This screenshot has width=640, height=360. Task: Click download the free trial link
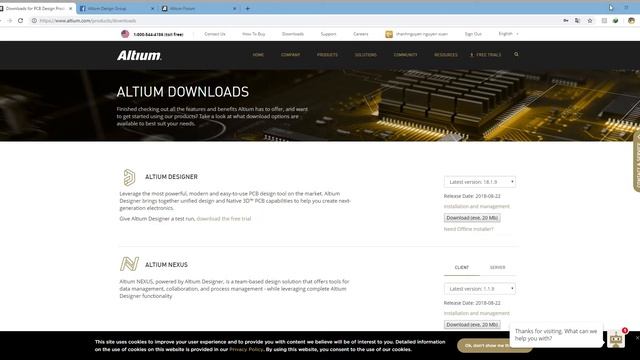point(224,219)
